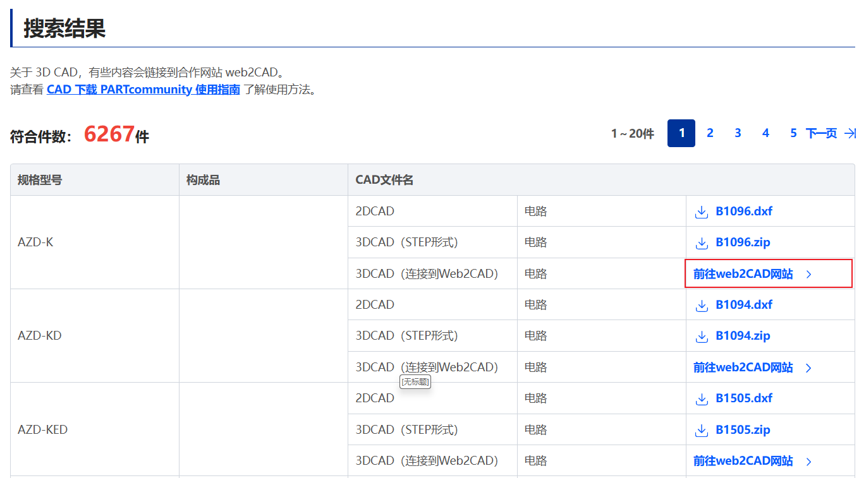Screen dimensions: 859x478
Task: Click download icon beside B1505.zip
Action: point(702,430)
